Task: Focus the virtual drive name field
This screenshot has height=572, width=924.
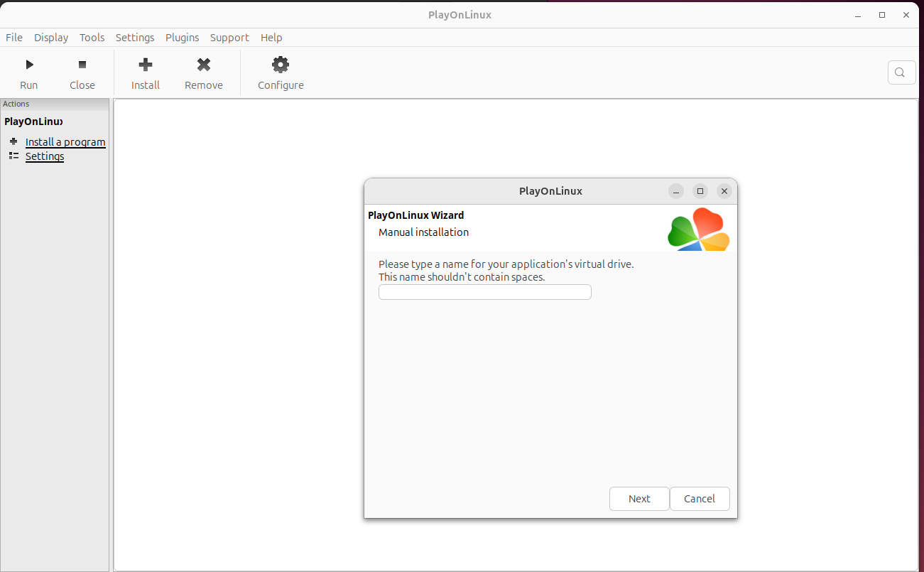Action: coord(485,292)
